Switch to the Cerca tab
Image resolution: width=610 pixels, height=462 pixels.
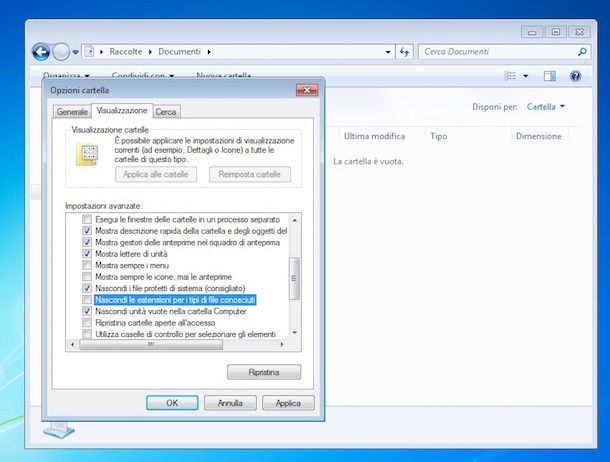pos(166,112)
